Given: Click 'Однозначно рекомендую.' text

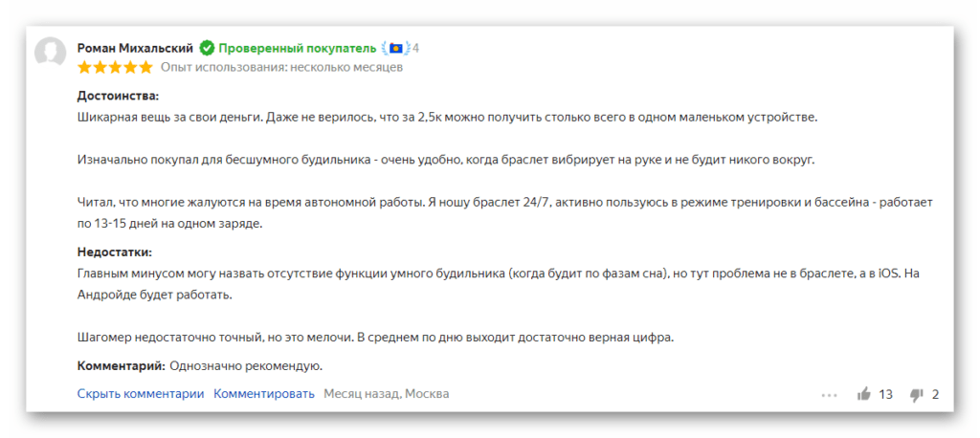Looking at the screenshot, I should (246, 366).
